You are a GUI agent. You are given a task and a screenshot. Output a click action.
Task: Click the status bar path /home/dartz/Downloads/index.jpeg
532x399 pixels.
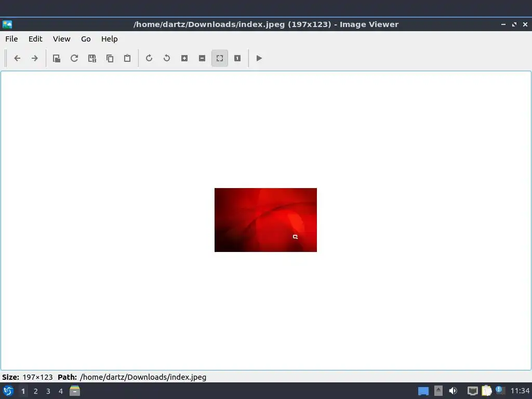[x=143, y=377]
